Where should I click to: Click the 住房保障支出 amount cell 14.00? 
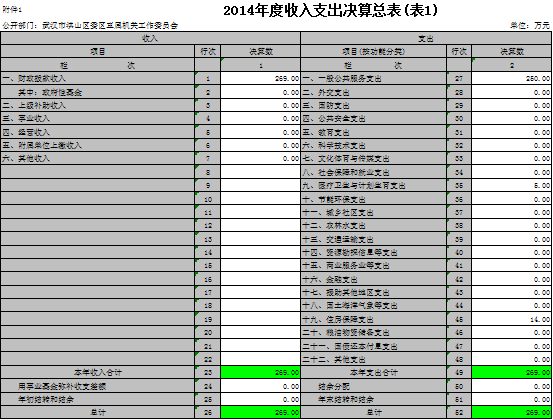[511, 319]
